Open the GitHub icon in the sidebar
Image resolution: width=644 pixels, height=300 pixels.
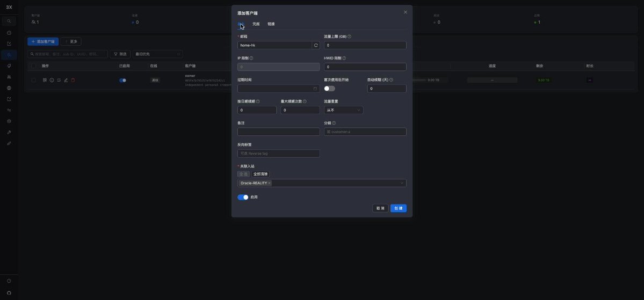tap(9, 292)
